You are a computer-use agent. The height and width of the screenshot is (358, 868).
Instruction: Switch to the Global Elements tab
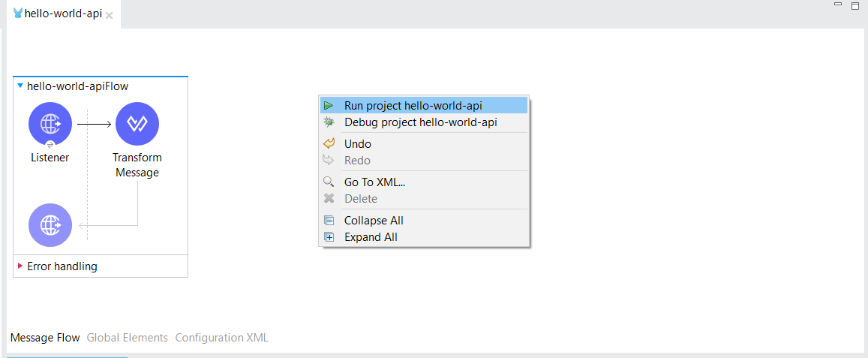pos(128,338)
